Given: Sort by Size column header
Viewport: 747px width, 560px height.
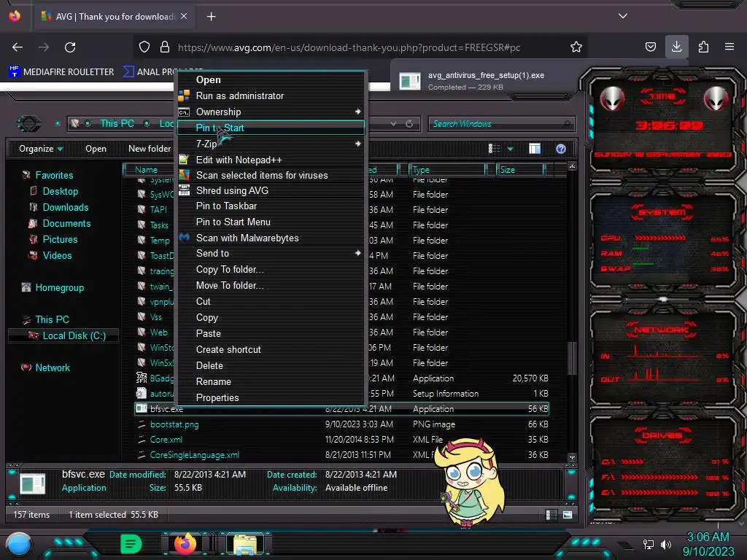Looking at the screenshot, I should coord(520,169).
